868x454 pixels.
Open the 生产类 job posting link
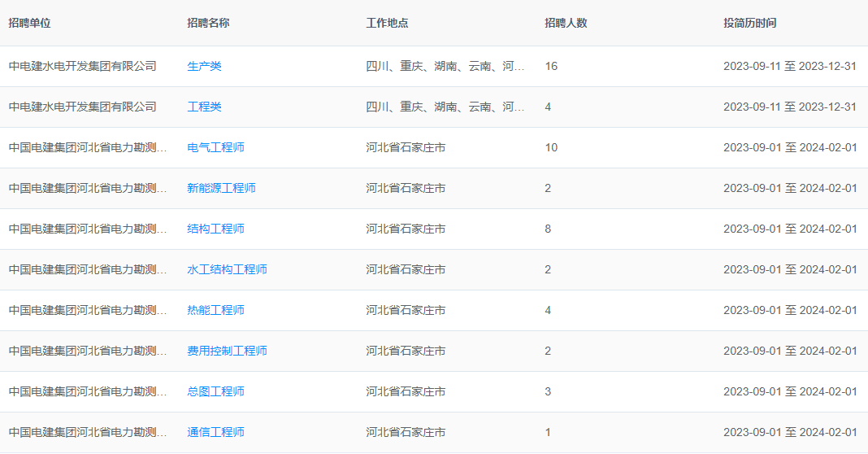(204, 66)
